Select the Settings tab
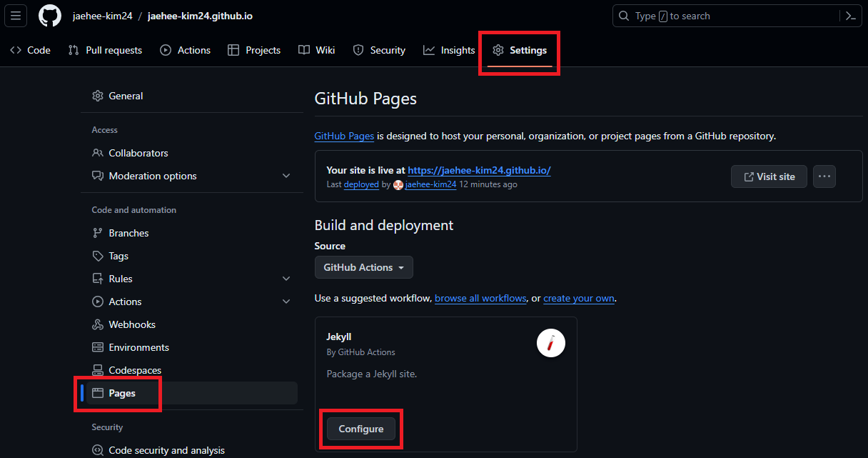The height and width of the screenshot is (458, 868). (520, 50)
